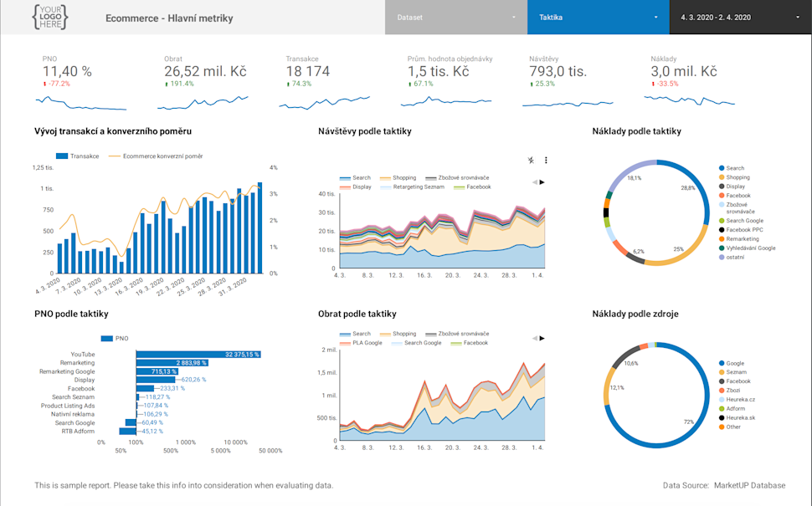This screenshot has height=506, width=812.
Task: Click Google legend entry in Náklady podle zdroje
Action: click(x=732, y=363)
